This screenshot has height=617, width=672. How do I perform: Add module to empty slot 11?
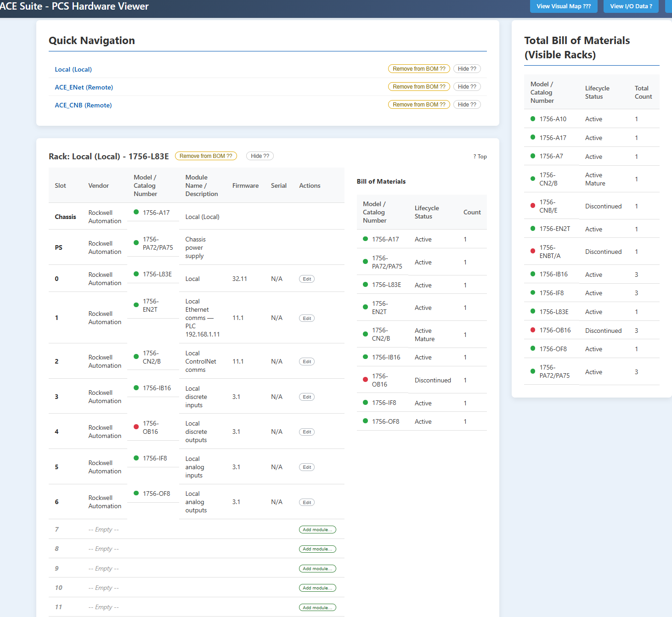point(317,607)
